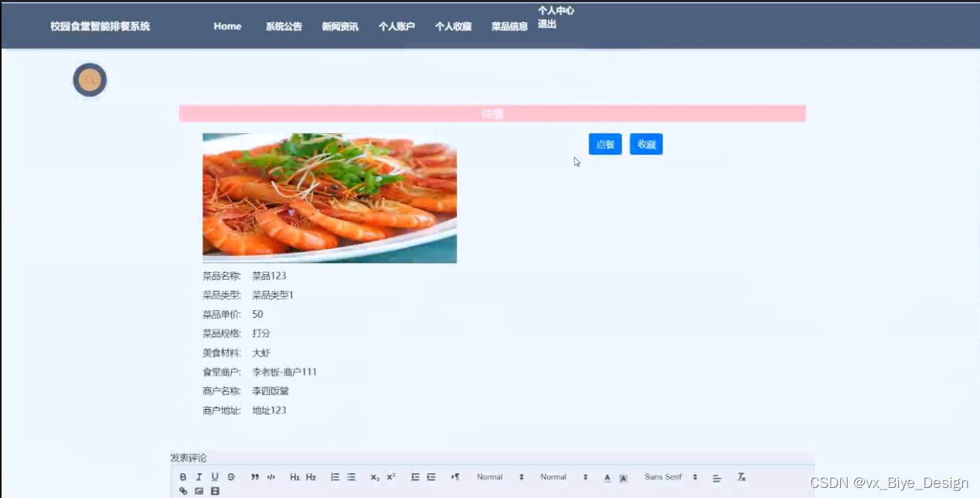The height and width of the screenshot is (498, 980).
Task: Toggle right-to-left text direction
Action: (455, 477)
